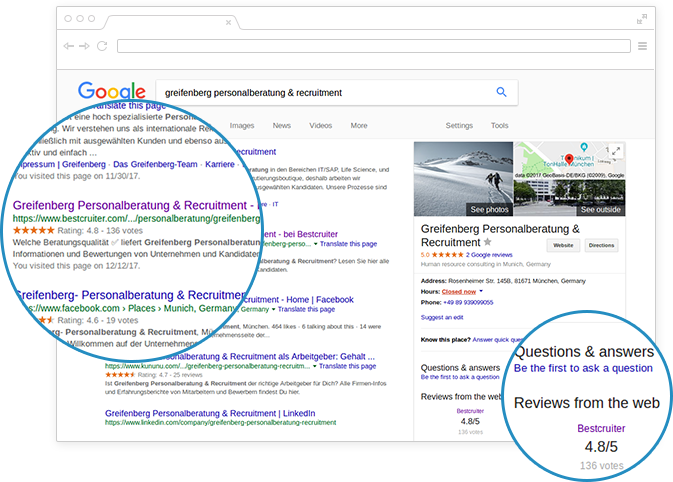Open the browser hamburger menu
The height and width of the screenshot is (482, 673).
pyautogui.click(x=642, y=46)
